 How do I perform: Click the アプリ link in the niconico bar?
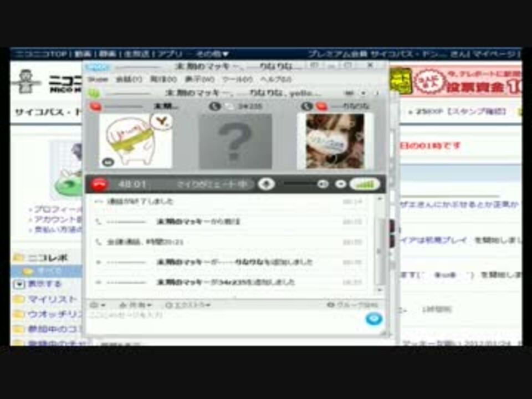tap(170, 54)
